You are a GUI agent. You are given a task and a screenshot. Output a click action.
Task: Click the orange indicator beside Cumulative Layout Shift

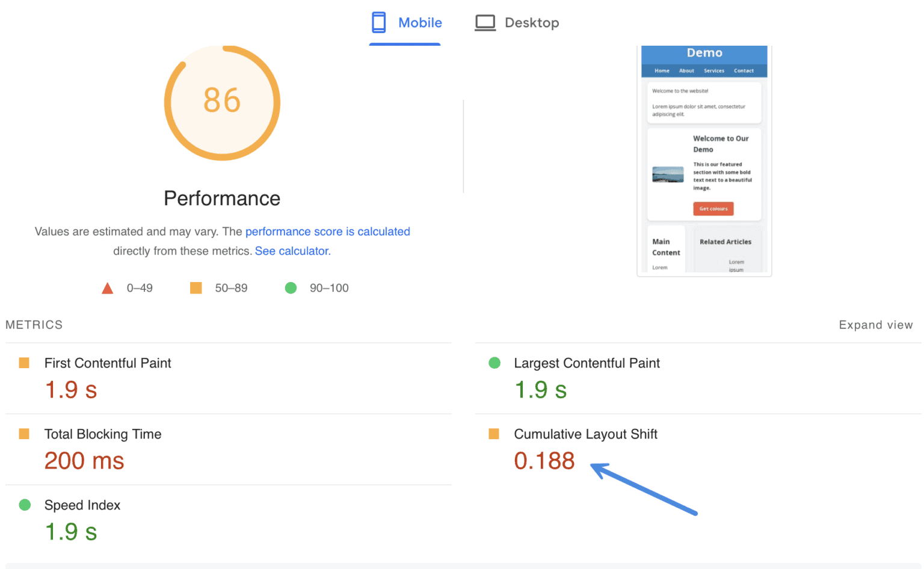(x=494, y=433)
